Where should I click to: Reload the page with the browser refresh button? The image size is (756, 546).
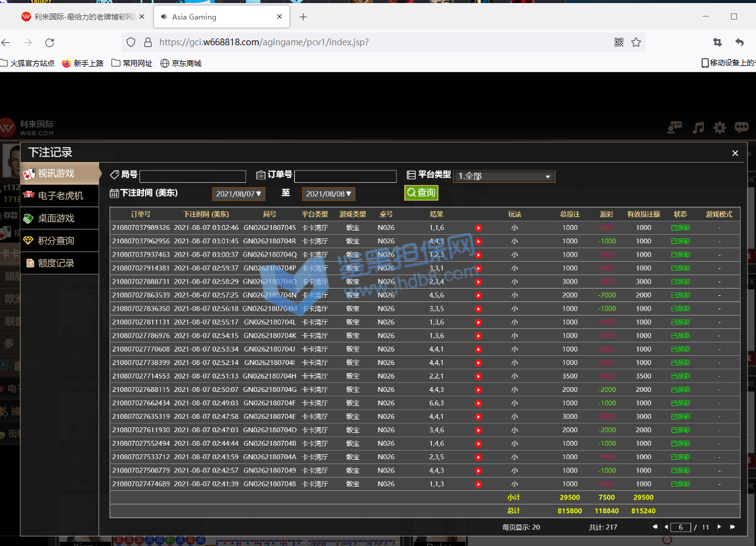(x=50, y=42)
